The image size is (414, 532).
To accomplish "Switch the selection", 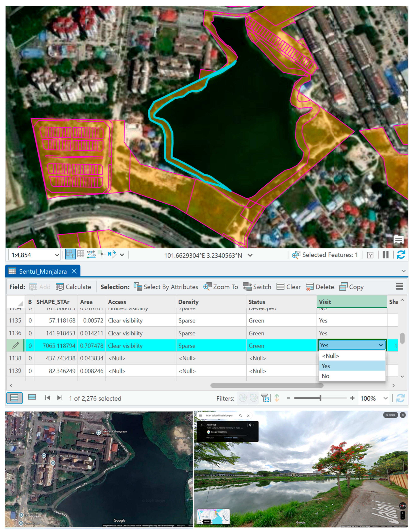I will 257,287.
